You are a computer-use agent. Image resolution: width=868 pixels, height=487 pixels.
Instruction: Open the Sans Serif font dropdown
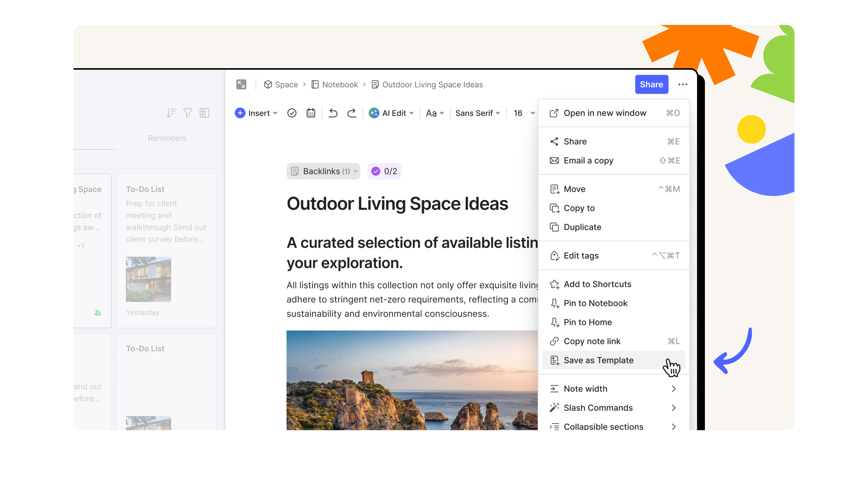[477, 113]
